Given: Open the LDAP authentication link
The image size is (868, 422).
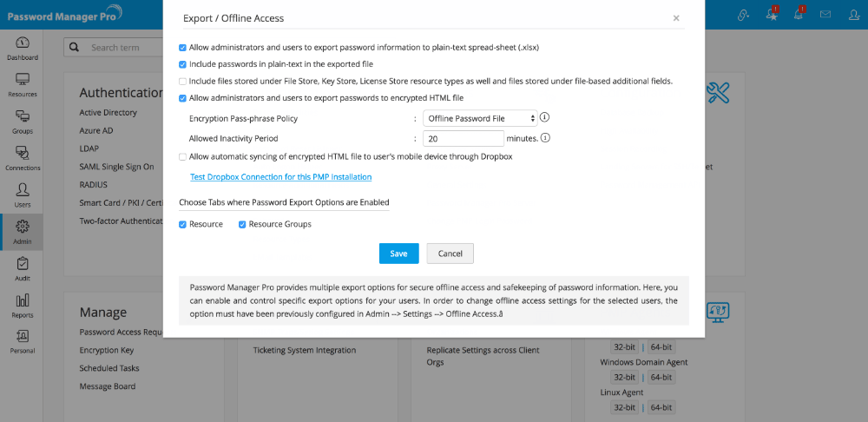Looking at the screenshot, I should coord(89,149).
